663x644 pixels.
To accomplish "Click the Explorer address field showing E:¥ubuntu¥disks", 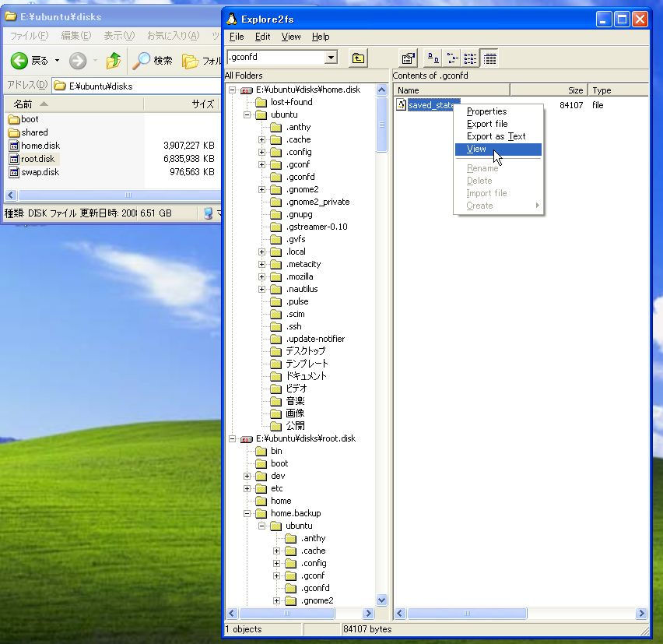I will (136, 86).
